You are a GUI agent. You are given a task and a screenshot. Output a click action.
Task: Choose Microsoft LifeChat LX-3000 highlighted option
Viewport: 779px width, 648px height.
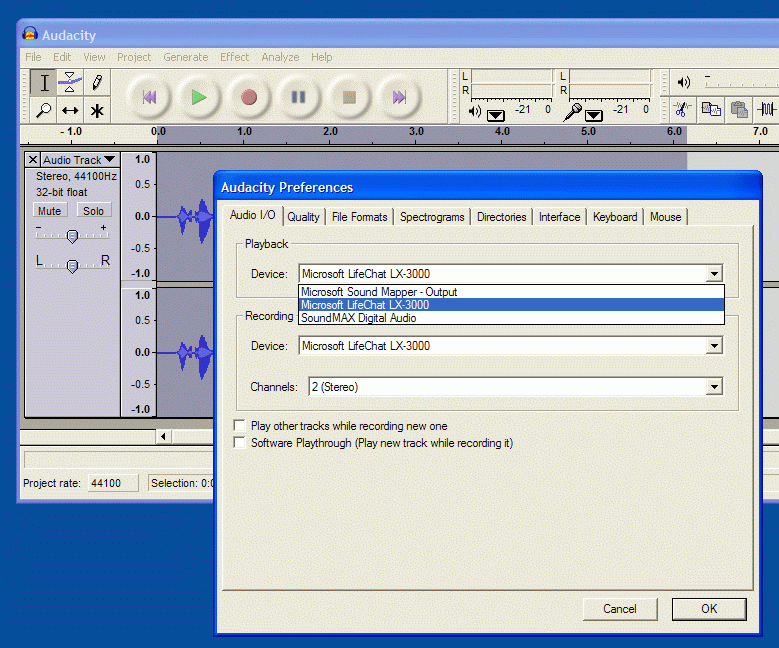point(511,305)
